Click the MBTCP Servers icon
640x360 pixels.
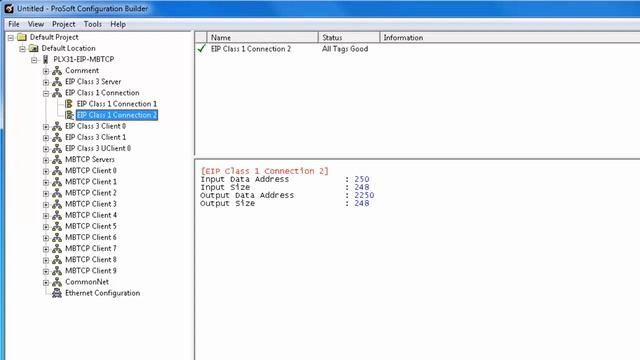57,160
